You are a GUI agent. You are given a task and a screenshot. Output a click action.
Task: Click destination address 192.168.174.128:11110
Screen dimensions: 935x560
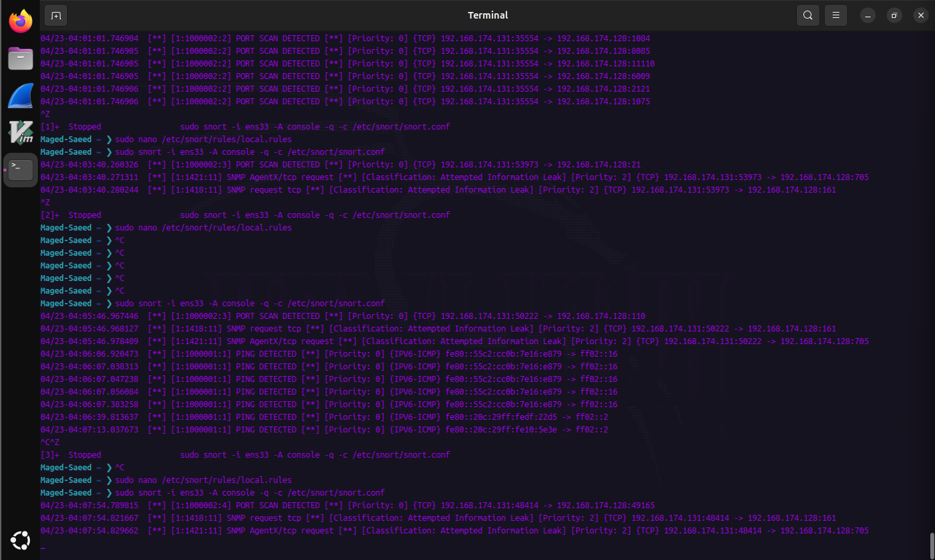coord(606,64)
